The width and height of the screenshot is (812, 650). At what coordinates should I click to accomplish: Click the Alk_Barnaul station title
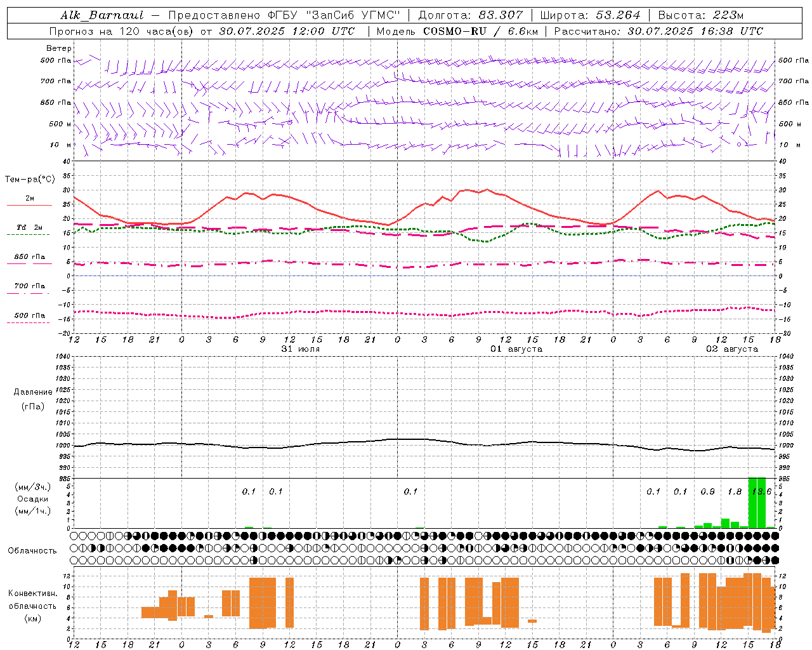coord(102,15)
